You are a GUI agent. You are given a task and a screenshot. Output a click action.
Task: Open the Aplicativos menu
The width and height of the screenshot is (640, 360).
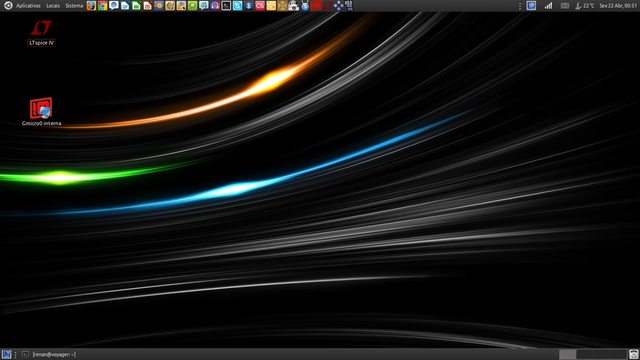[x=28, y=6]
